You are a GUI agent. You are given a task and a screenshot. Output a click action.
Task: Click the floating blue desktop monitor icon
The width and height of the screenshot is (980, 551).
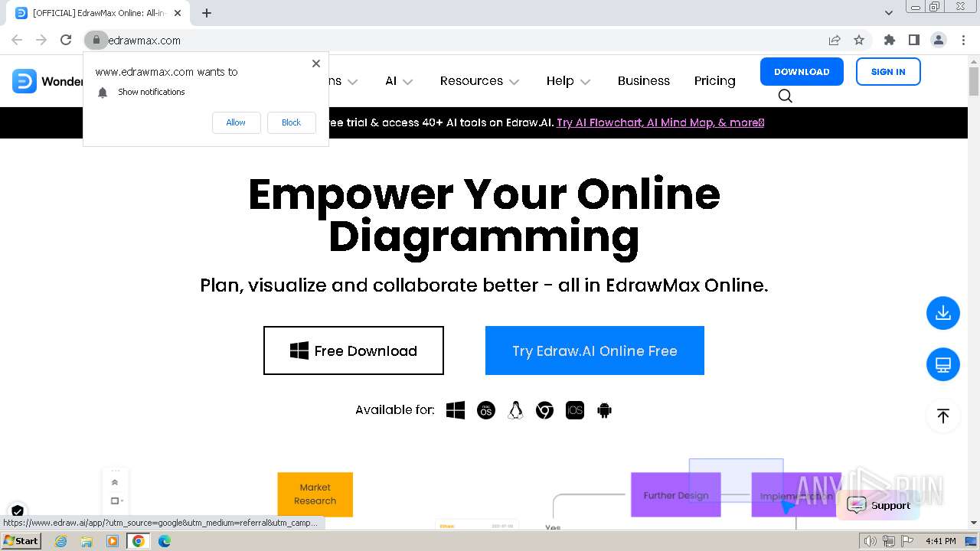(943, 364)
